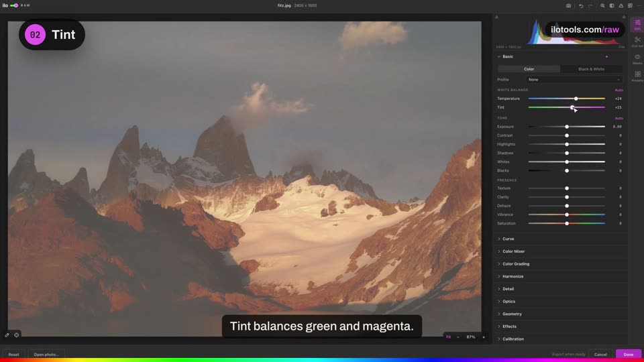Switch to the Color treatment tab
This screenshot has height=362, width=644.
coord(529,69)
